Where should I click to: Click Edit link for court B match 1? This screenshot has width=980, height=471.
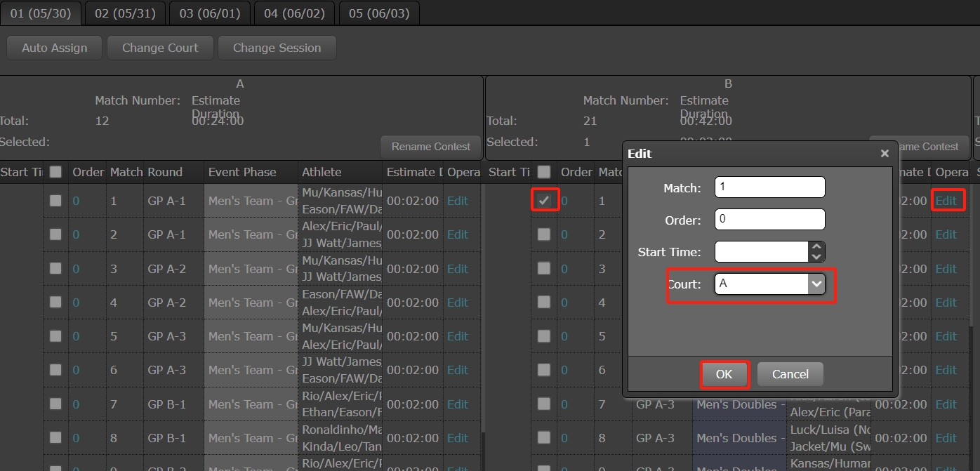[x=946, y=201]
